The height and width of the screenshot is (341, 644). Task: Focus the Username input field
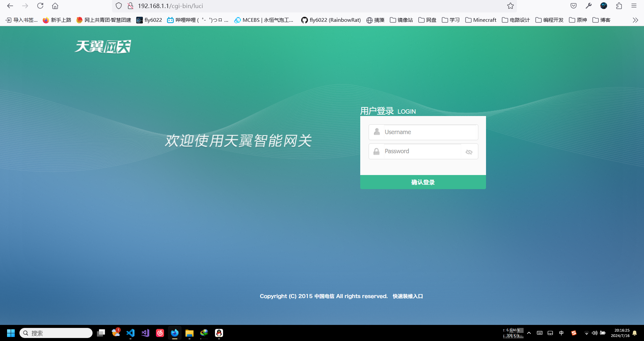coord(423,132)
